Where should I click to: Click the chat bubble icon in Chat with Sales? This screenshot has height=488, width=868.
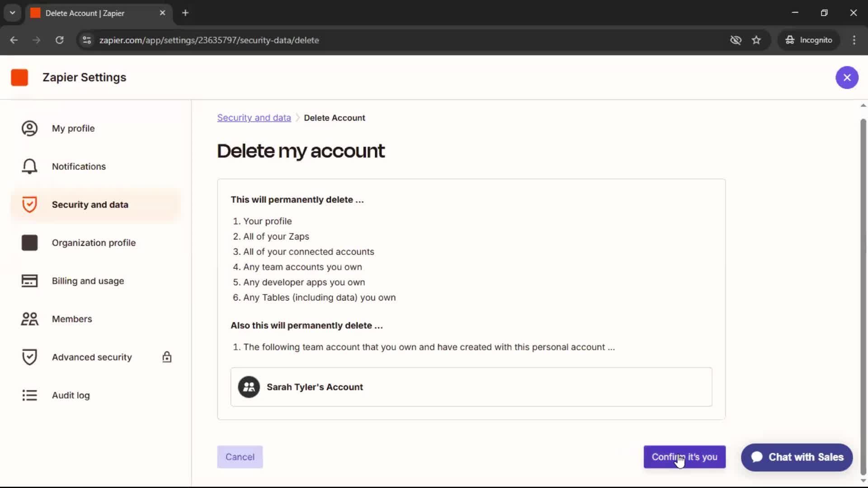pos(757,457)
